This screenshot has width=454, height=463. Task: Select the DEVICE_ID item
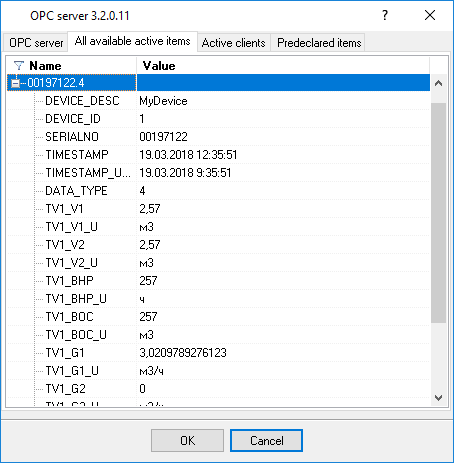[x=73, y=119]
